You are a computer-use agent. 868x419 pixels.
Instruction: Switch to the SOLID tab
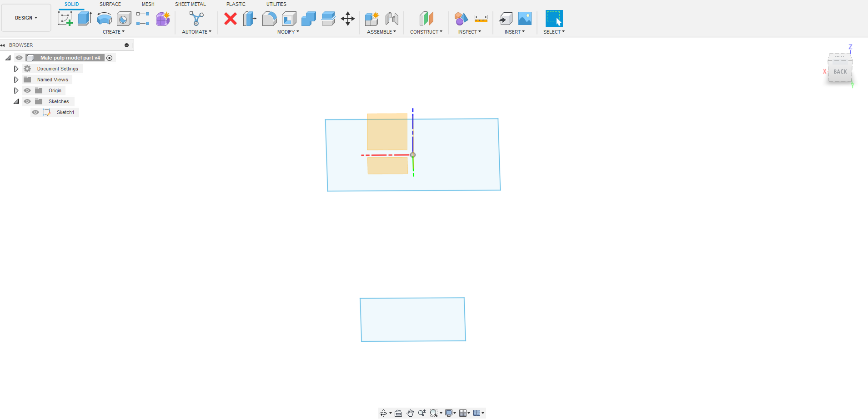click(71, 4)
